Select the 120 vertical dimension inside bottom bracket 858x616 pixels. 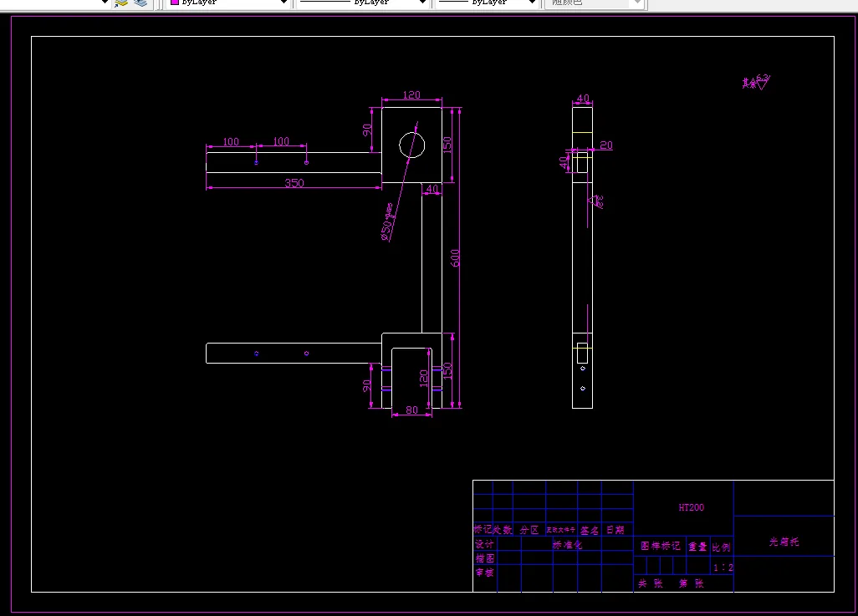[x=423, y=378]
